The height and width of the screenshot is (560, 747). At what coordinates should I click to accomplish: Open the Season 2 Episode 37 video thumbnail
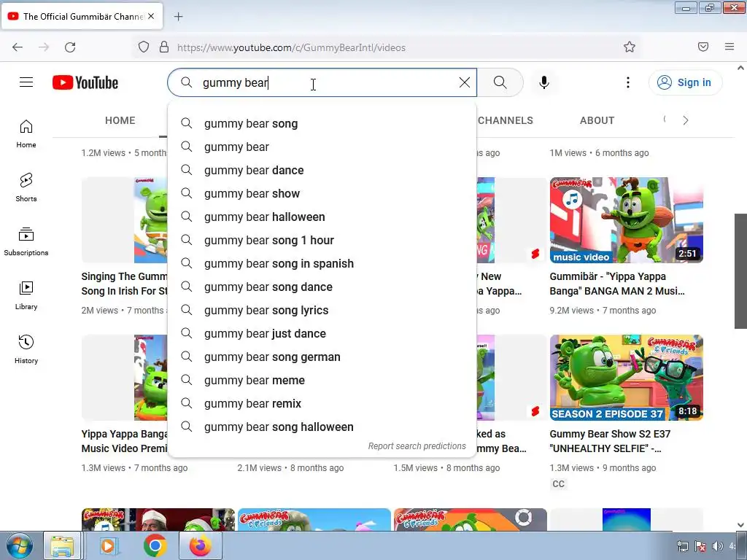point(626,378)
